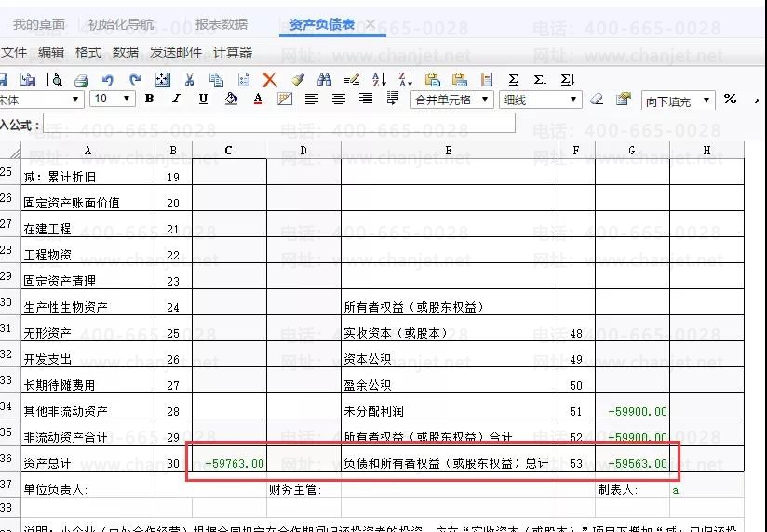The width and height of the screenshot is (767, 532).
Task: Change font color with red-underlined A
Action: 258,99
